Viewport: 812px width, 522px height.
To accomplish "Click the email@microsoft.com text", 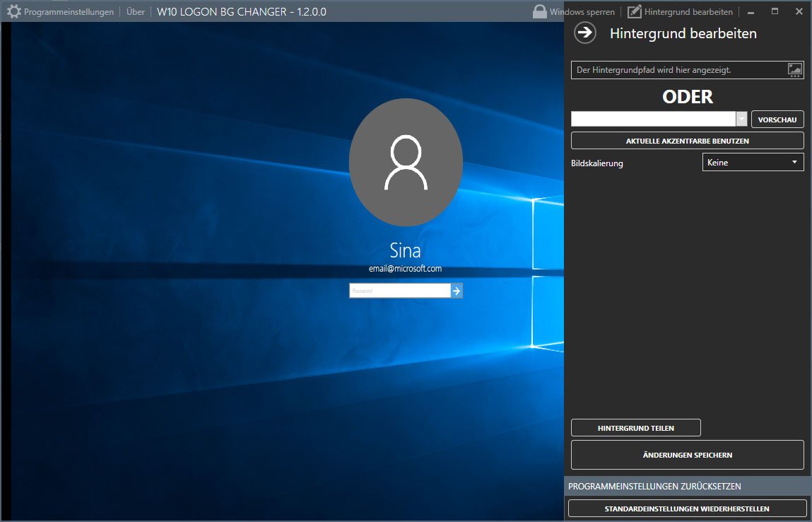I will pos(405,269).
